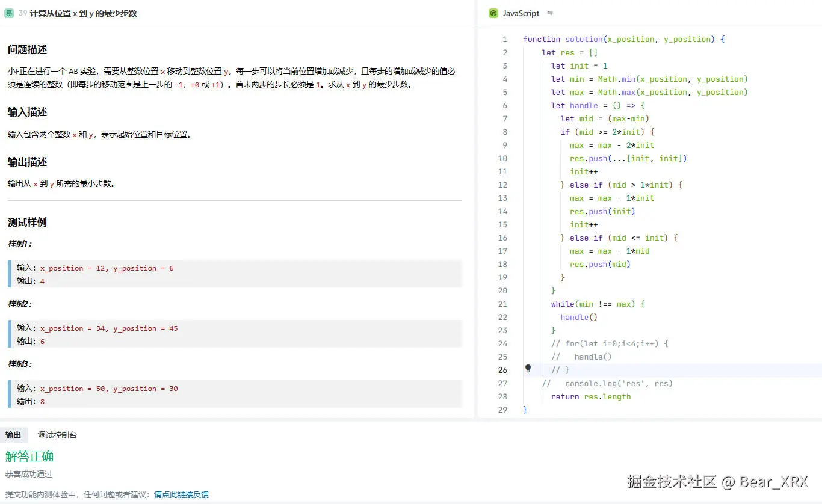Click line number 6 in the gutter
Viewport: 822px width, 504px height.
tap(504, 105)
